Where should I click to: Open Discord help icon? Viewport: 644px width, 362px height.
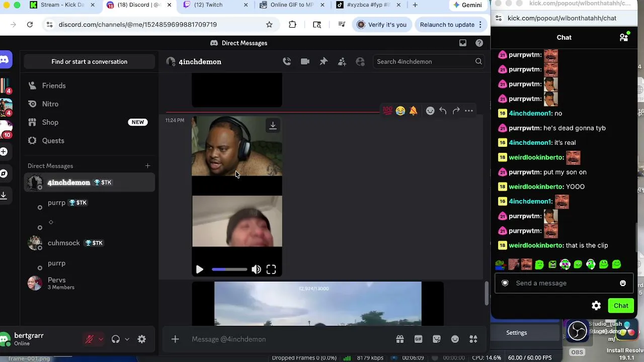479,43
